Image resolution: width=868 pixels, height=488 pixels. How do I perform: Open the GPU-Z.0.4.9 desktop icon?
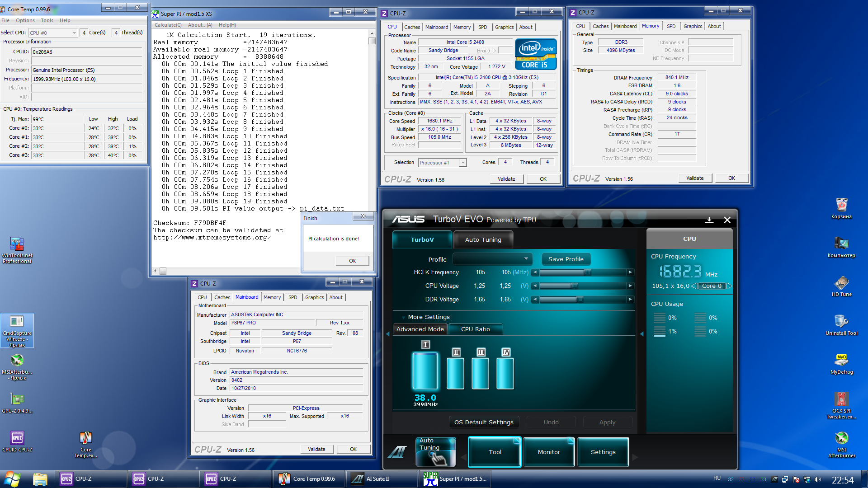tap(17, 403)
